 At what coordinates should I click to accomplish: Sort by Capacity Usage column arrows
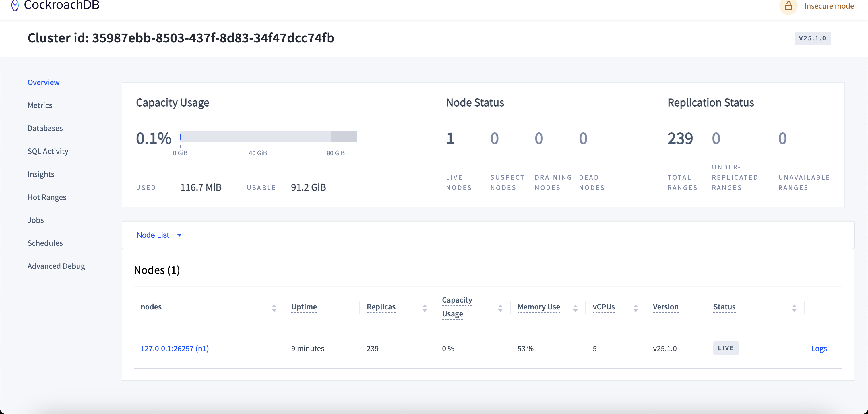point(500,308)
